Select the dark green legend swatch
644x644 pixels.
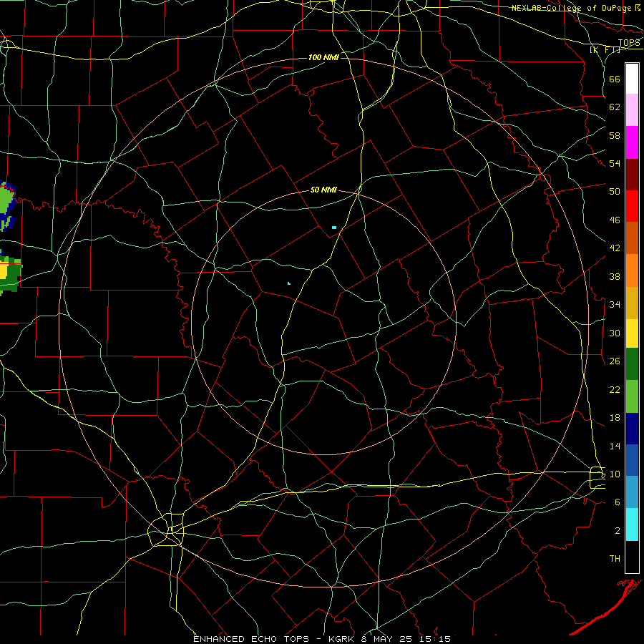click(632, 364)
